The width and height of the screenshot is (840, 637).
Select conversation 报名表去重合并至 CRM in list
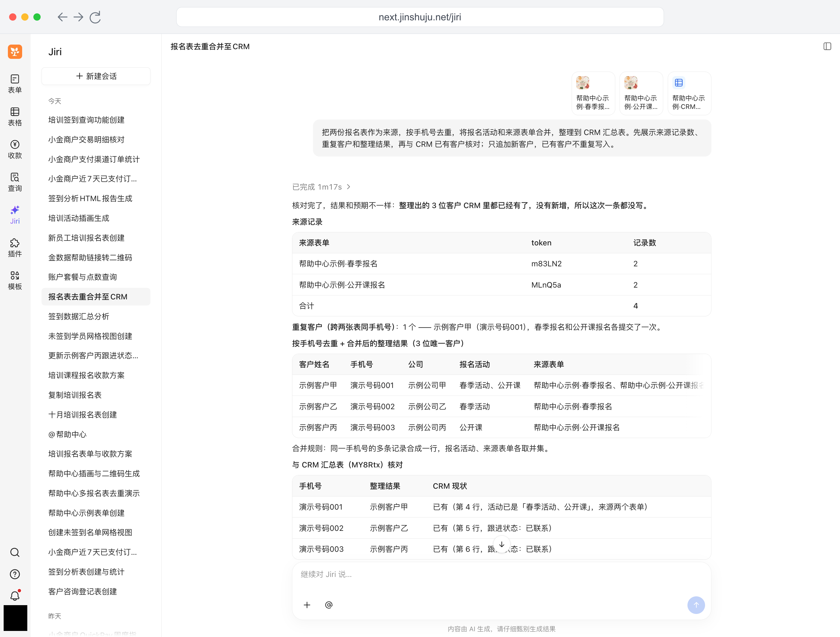[x=96, y=297]
